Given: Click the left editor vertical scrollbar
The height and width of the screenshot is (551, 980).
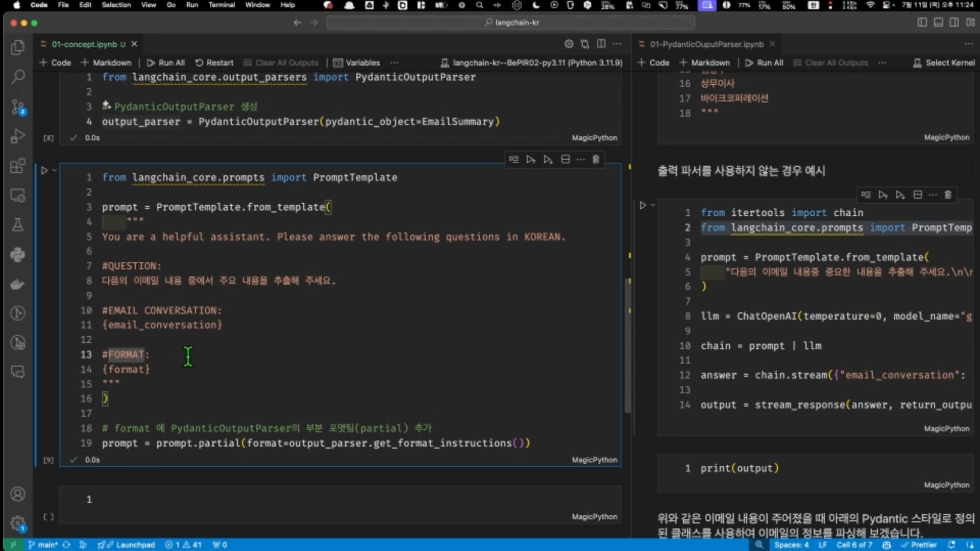Looking at the screenshot, I should pyautogui.click(x=628, y=345).
